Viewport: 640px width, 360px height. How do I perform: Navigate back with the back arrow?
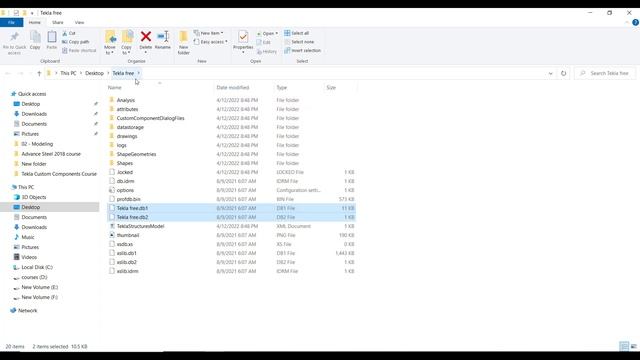click(8, 73)
